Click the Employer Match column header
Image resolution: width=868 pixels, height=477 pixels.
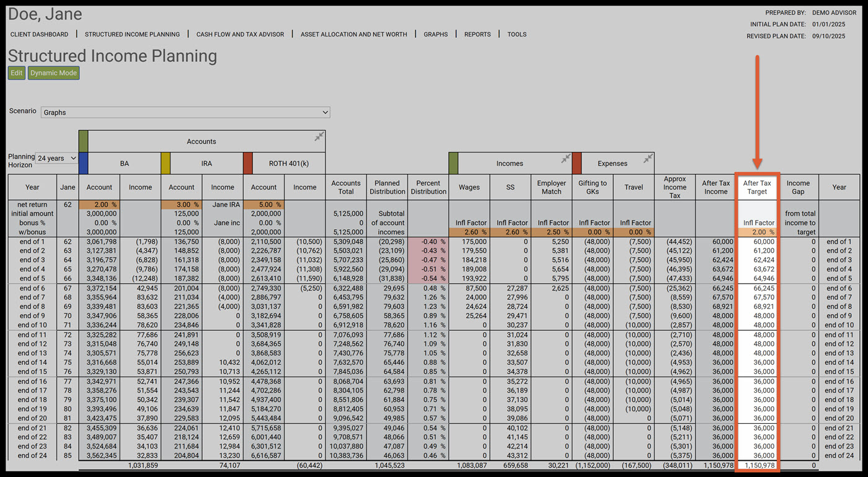tap(552, 187)
